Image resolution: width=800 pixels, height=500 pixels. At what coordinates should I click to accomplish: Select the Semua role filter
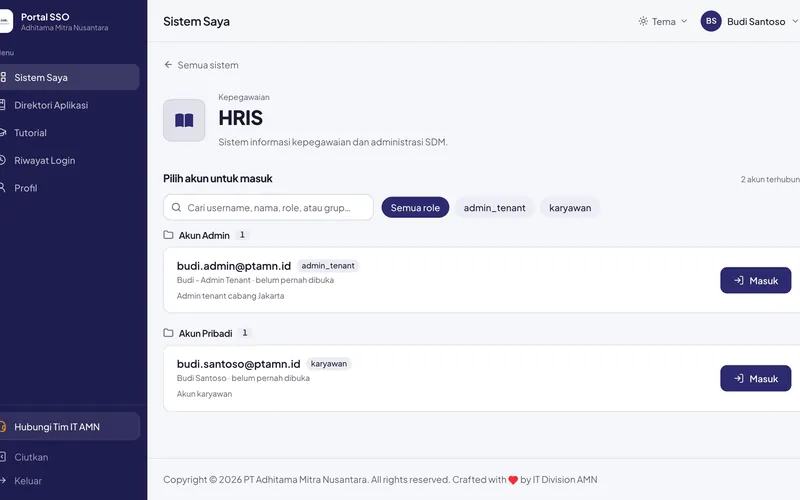415,208
